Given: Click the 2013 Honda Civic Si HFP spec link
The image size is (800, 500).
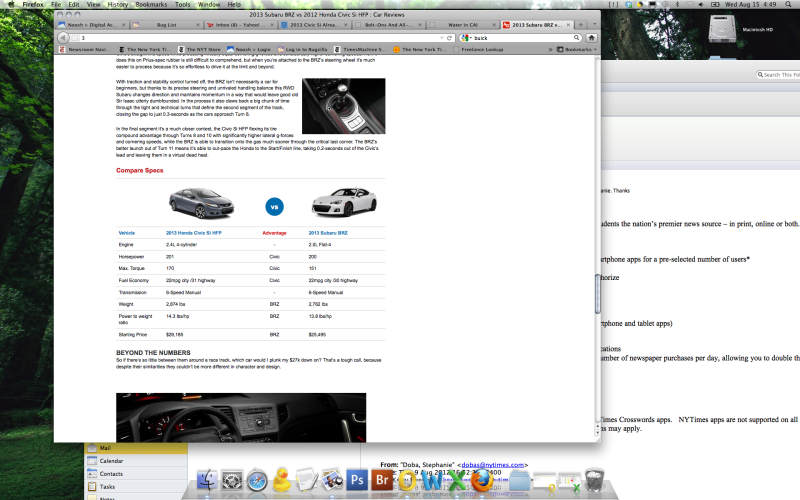Looking at the screenshot, I should tap(194, 233).
